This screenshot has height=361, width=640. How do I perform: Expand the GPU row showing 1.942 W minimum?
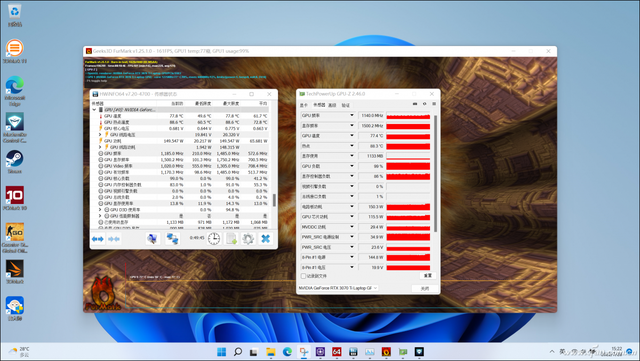(x=100, y=147)
